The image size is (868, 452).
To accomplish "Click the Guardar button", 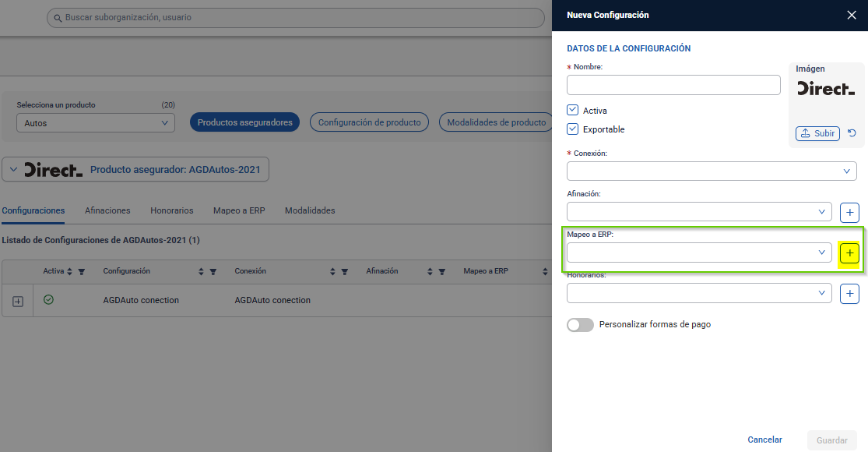I will (832, 440).
